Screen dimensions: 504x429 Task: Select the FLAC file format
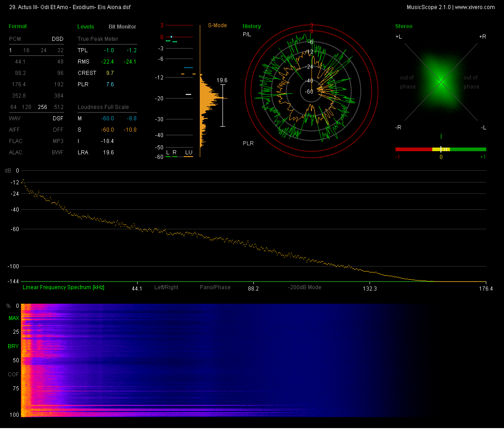pos(16,141)
